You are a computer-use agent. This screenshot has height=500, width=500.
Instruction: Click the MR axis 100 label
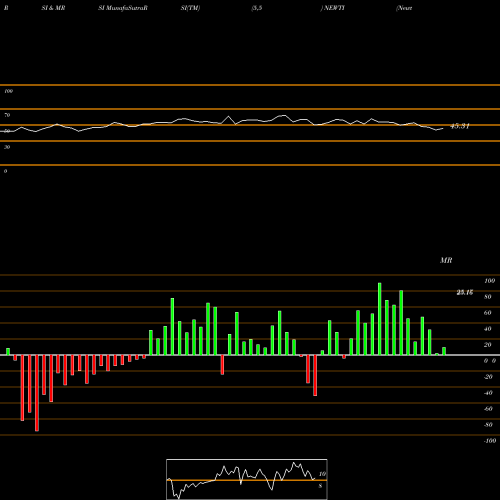[x=489, y=281]
